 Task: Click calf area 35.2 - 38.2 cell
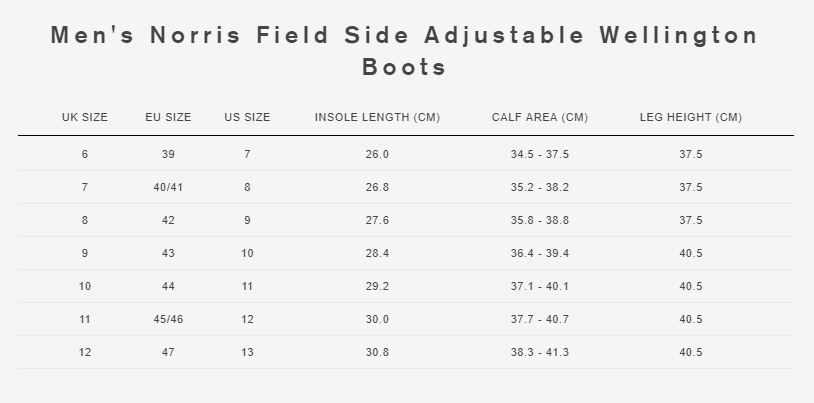(x=540, y=187)
